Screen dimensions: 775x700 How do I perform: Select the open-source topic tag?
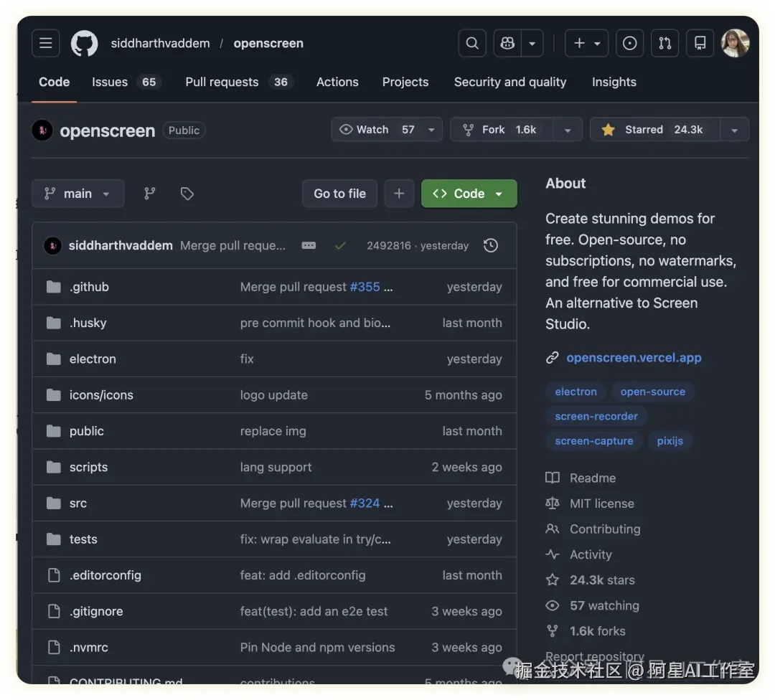coord(653,392)
